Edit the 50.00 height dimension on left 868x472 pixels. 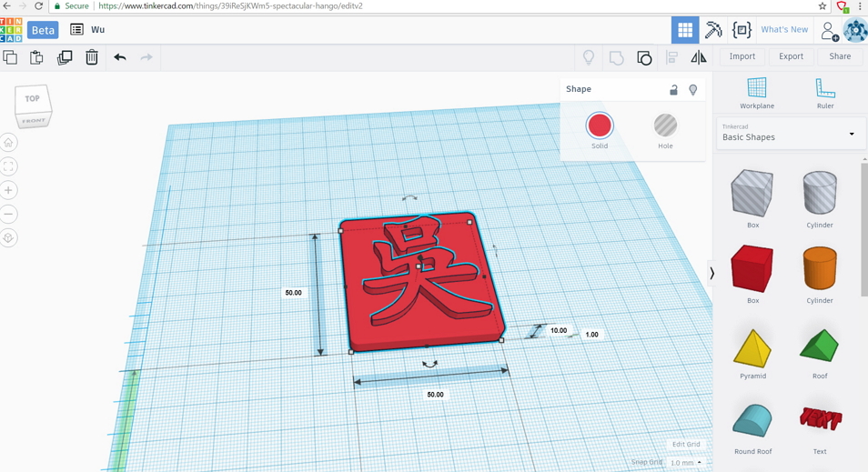pyautogui.click(x=293, y=293)
